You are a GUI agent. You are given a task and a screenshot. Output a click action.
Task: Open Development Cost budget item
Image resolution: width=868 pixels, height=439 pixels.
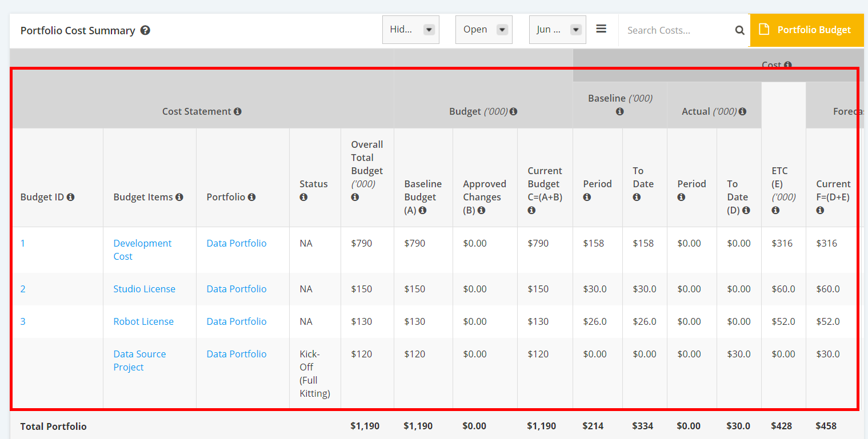[x=142, y=250]
